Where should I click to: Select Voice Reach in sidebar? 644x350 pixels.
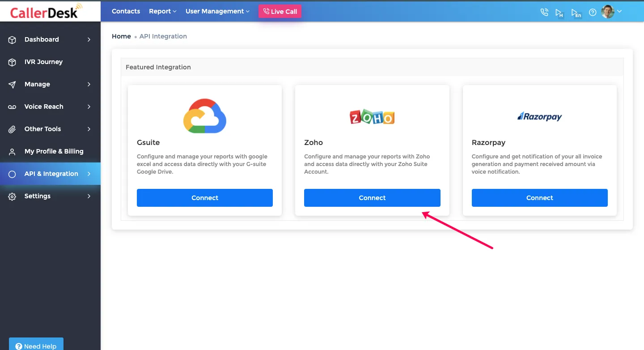50,107
